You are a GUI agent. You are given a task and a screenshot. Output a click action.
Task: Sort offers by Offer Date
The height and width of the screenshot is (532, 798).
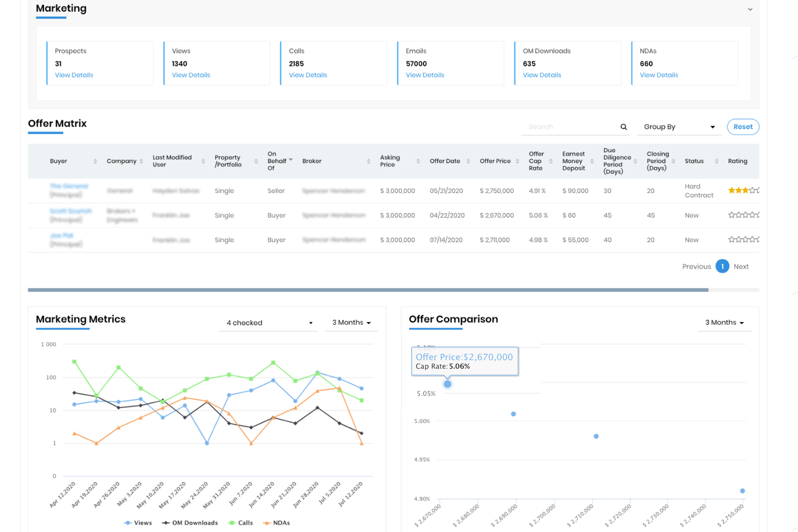pos(467,161)
